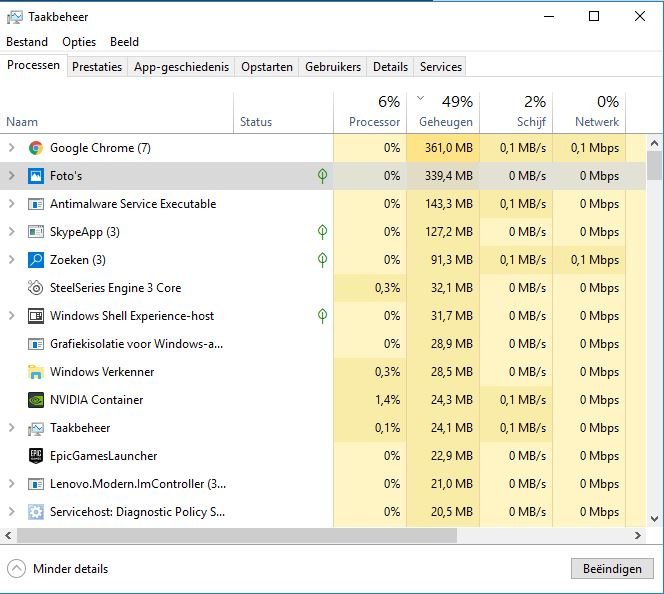This screenshot has height=594, width=664.
Task: Click the EpicGamesLauncher icon
Action: [x=36, y=456]
